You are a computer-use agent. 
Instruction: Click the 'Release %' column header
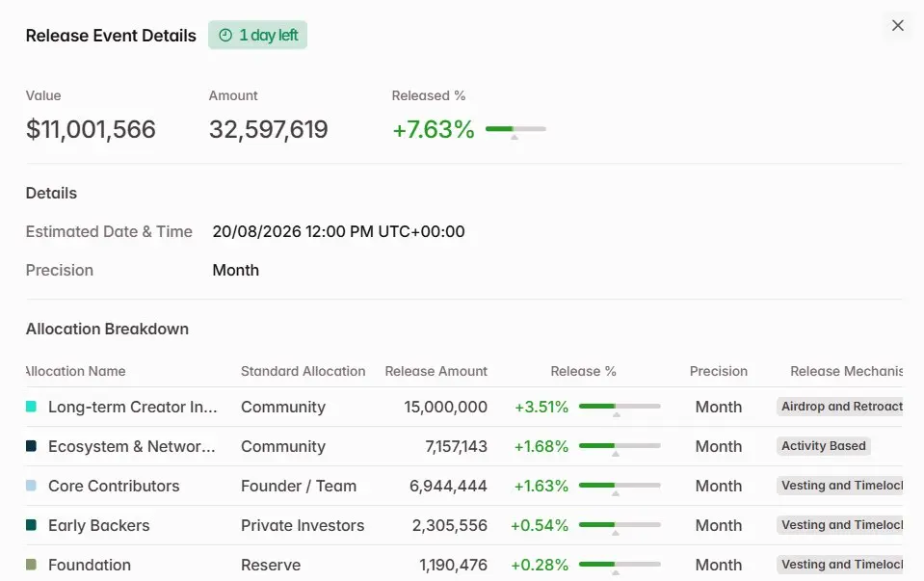coord(583,371)
